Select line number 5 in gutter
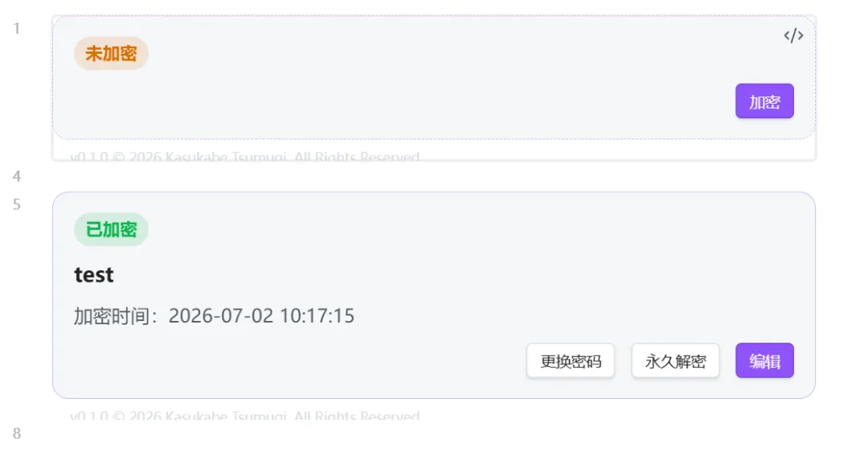This screenshot has width=868, height=452. tap(17, 204)
